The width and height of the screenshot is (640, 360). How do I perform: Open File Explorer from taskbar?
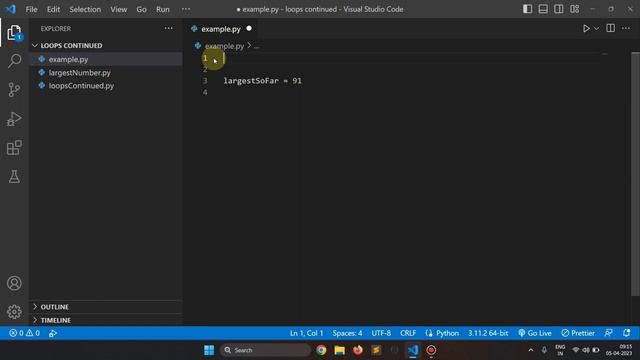pos(339,350)
